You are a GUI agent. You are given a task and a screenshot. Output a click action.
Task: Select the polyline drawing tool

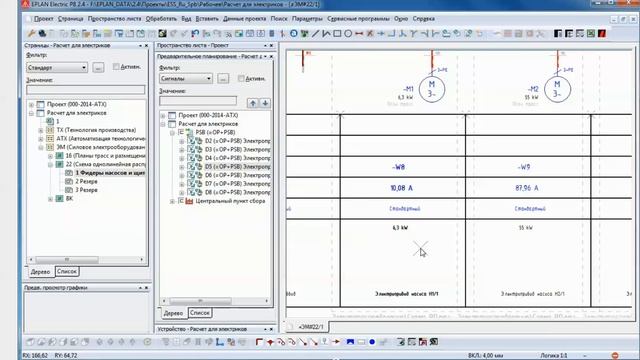[x=326, y=33]
